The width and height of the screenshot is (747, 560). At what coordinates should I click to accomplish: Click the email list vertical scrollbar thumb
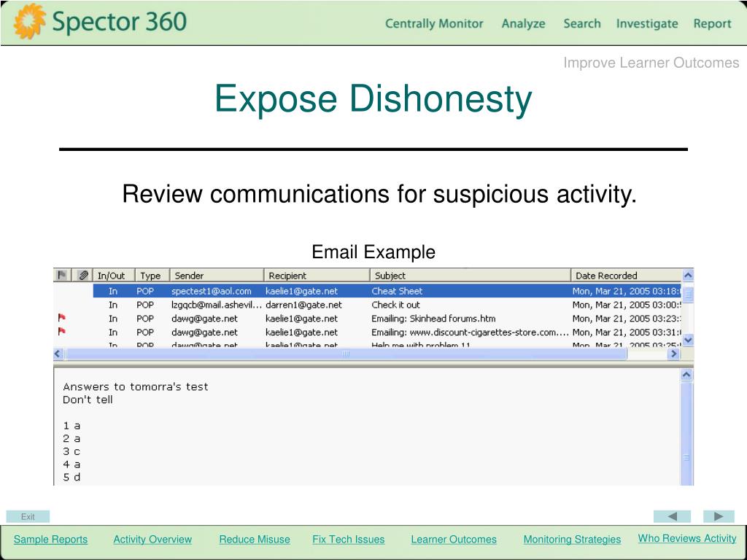(688, 294)
